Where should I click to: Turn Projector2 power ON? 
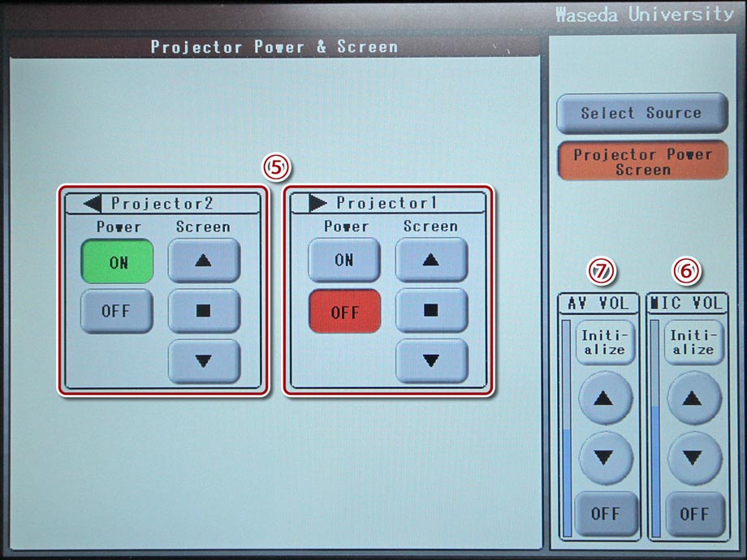point(118,261)
